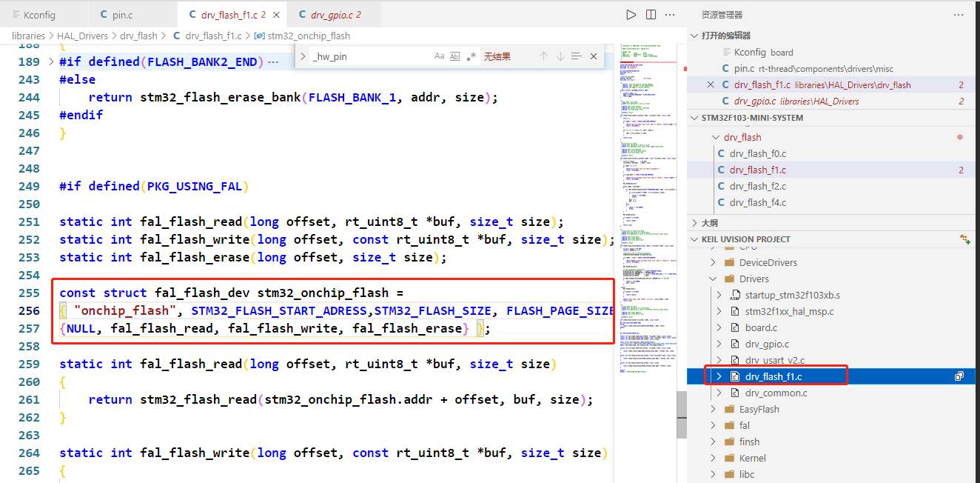Collapse drv_flash folder in explorer
This screenshot has height=483, width=980.
(x=716, y=137)
